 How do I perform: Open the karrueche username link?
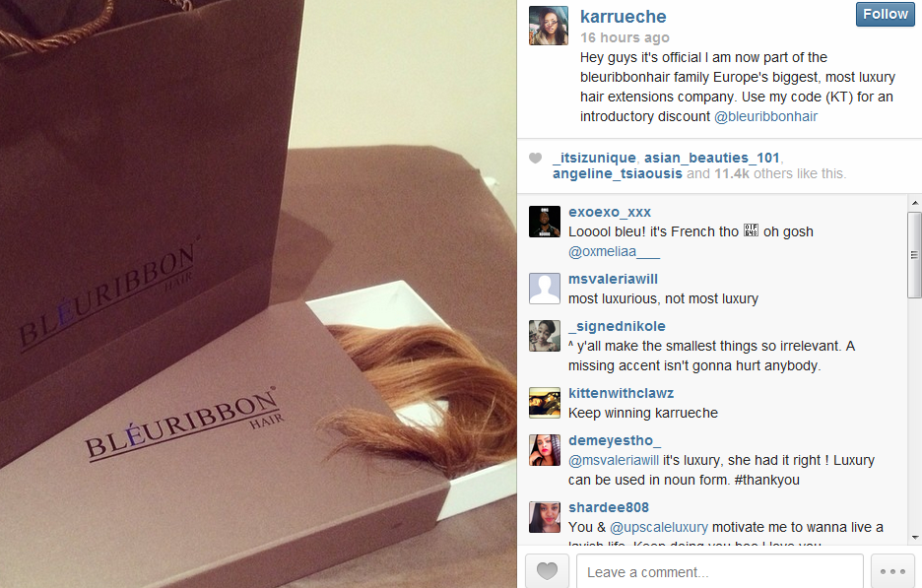click(x=623, y=17)
